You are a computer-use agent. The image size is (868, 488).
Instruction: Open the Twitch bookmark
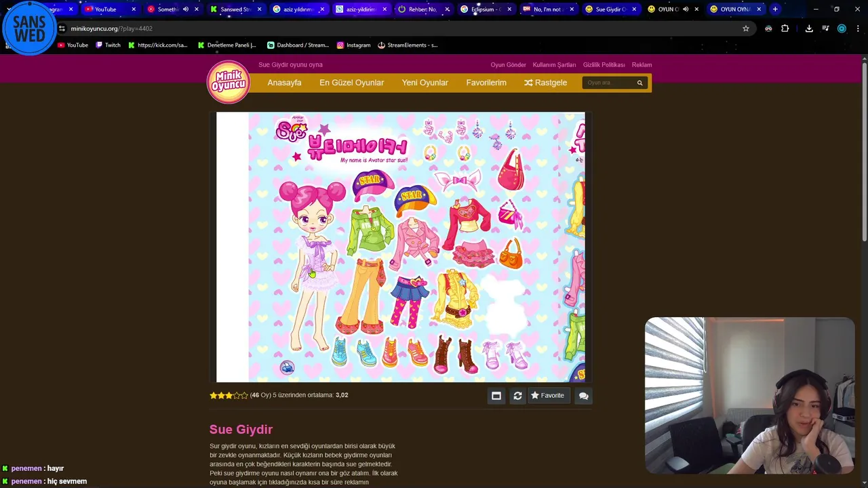(108, 45)
